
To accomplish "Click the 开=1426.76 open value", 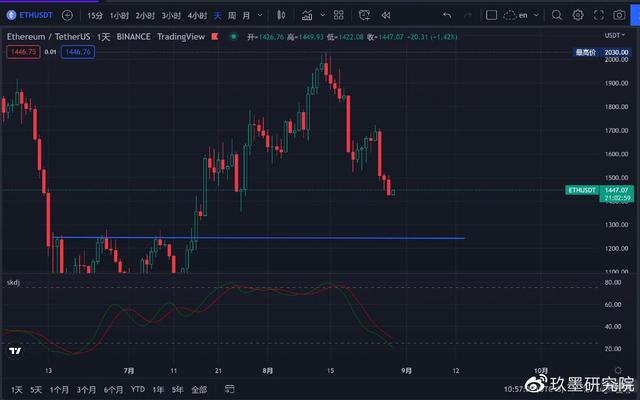I will pos(265,37).
